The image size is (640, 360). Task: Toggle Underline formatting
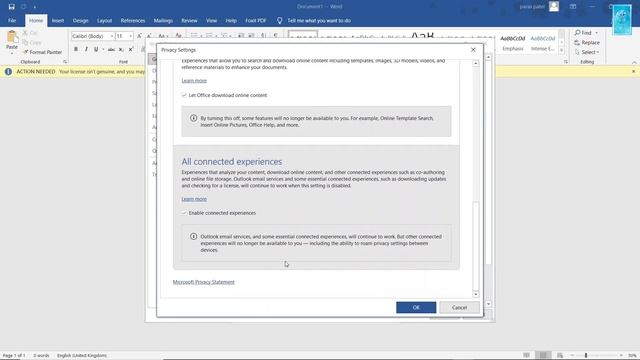point(96,49)
